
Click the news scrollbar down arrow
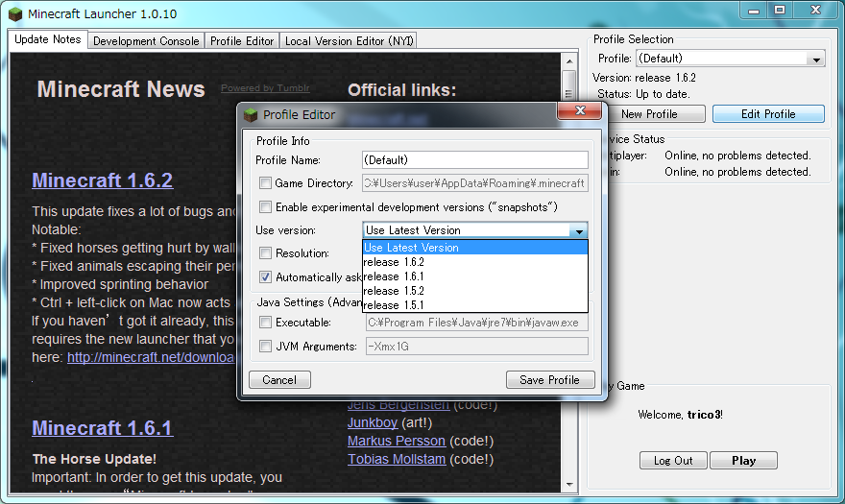pos(569,485)
